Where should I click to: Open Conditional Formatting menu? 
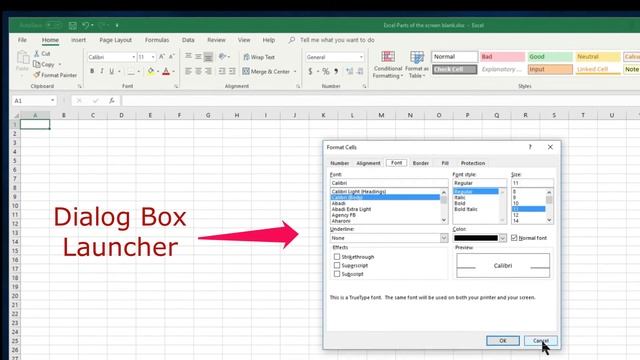tap(388, 64)
